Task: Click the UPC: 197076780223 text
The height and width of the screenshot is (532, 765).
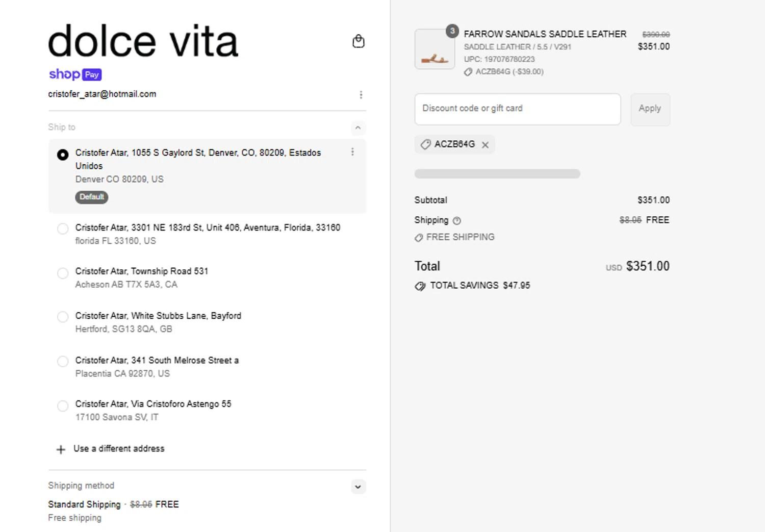Action: [499, 59]
